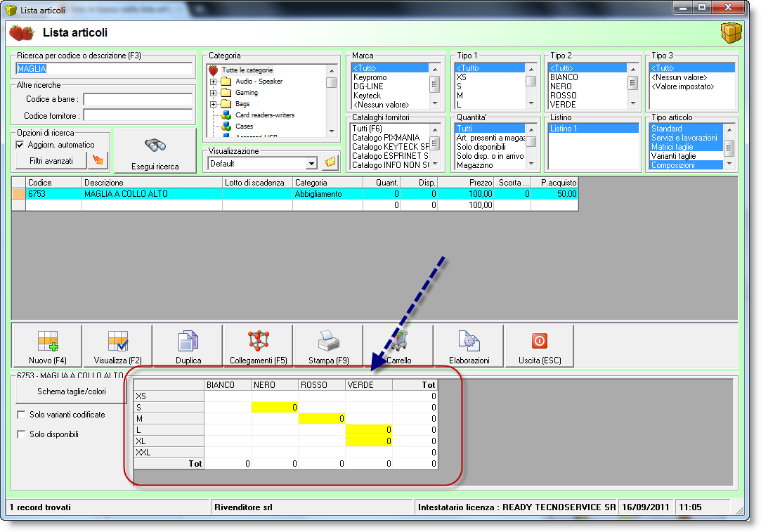Enable Solo disponibili checkbox

(x=21, y=434)
